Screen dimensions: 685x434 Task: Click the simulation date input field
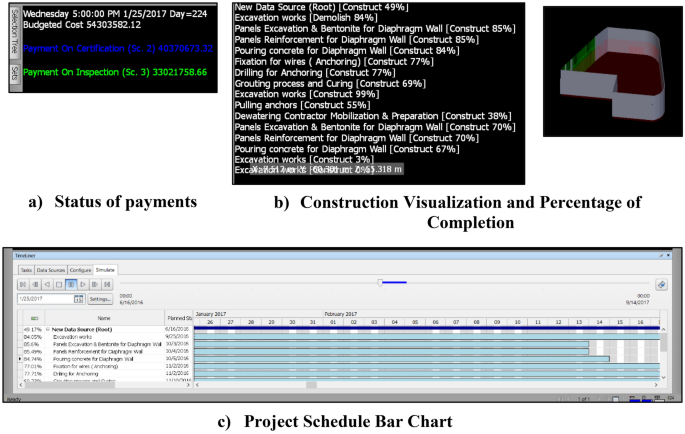pyautogui.click(x=42, y=298)
